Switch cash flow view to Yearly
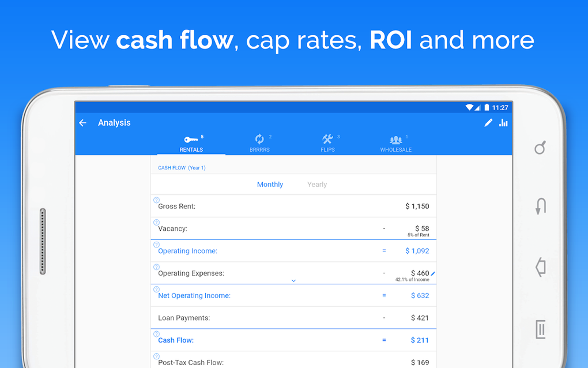This screenshot has width=588, height=368. 317,185
